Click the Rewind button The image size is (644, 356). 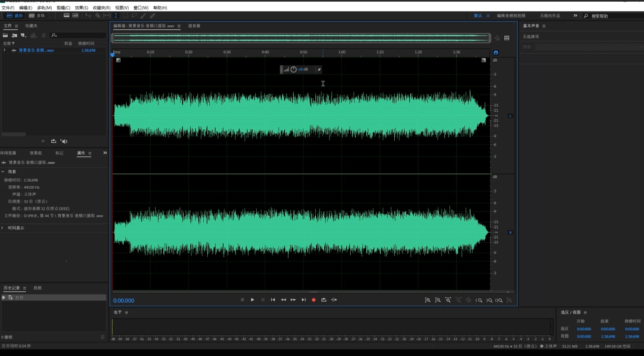[x=283, y=300]
